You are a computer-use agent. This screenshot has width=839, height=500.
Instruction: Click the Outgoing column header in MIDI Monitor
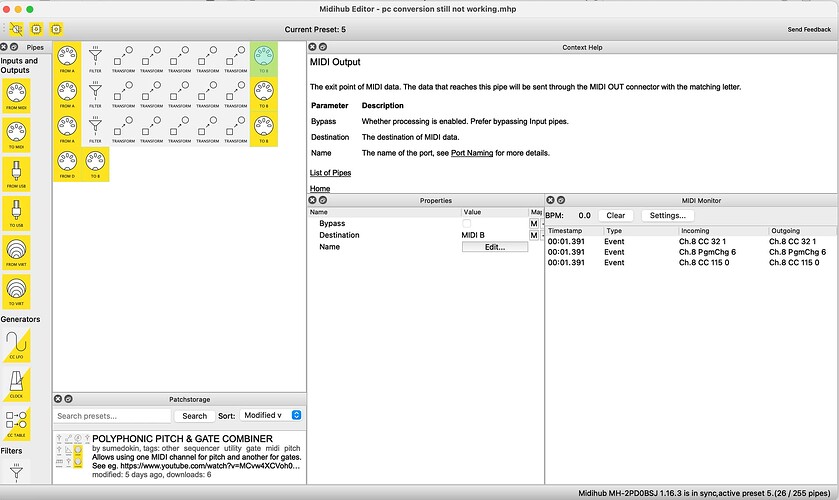point(800,230)
